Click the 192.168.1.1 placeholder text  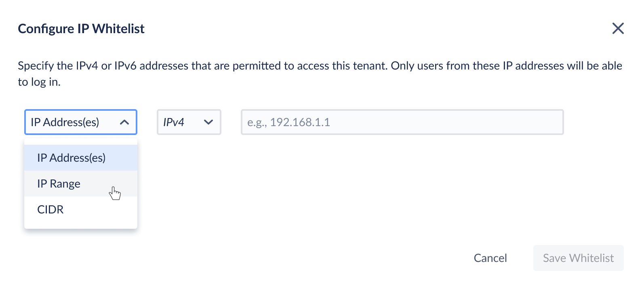coord(289,122)
